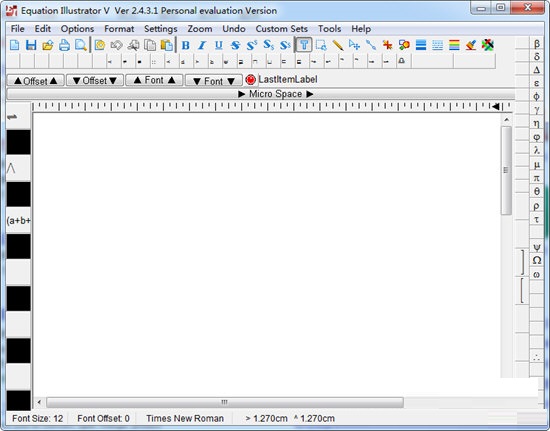
Task: Click the Micro Space bar
Action: [261, 94]
